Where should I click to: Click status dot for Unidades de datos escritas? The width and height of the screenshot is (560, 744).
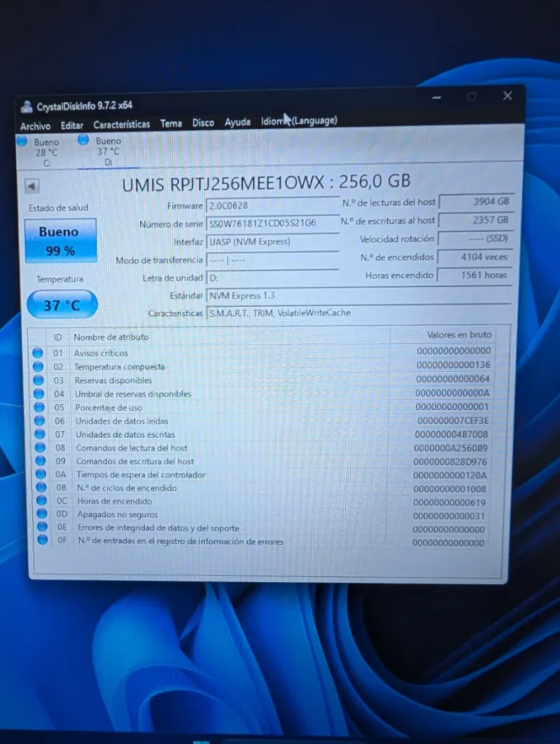point(41,434)
